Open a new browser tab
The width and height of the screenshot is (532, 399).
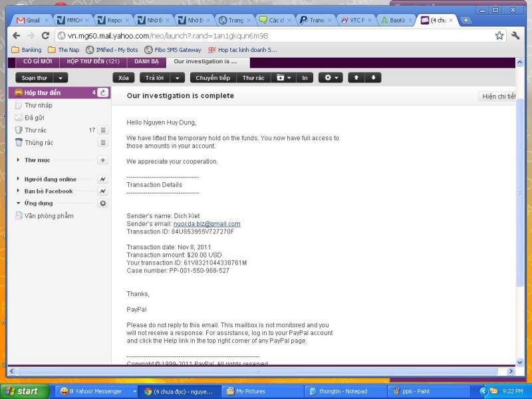point(465,21)
